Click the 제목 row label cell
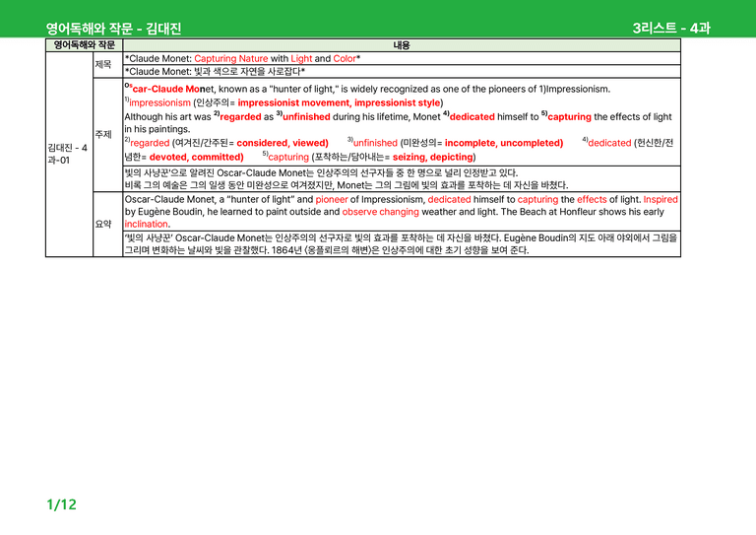Viewport: 756px width, 535px height. (x=107, y=65)
